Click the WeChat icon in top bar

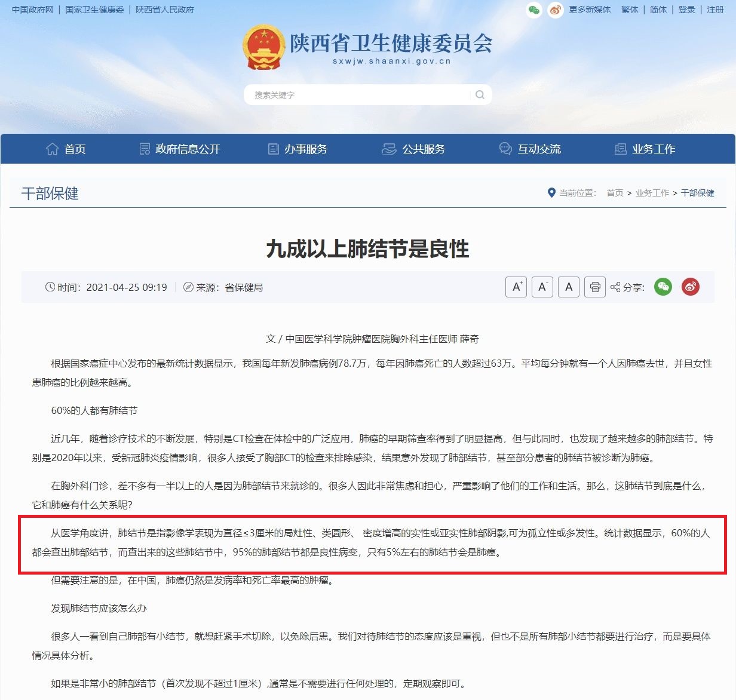coord(534,10)
